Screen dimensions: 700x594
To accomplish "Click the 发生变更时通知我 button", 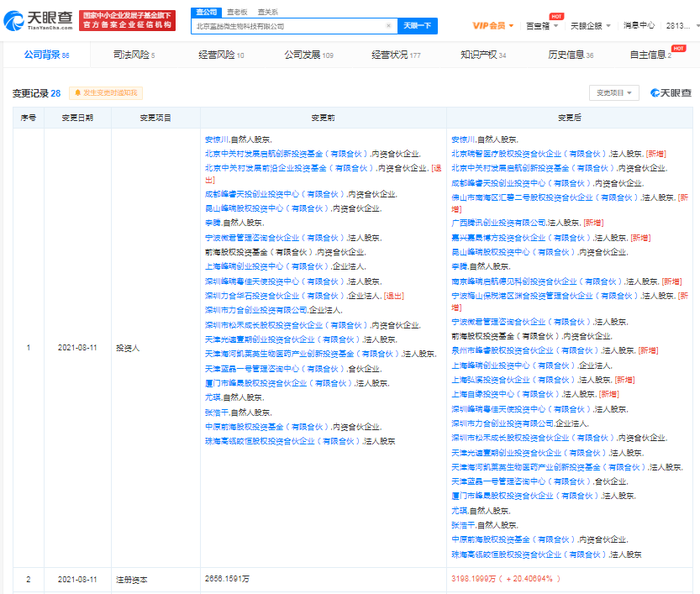I will coord(106,93).
